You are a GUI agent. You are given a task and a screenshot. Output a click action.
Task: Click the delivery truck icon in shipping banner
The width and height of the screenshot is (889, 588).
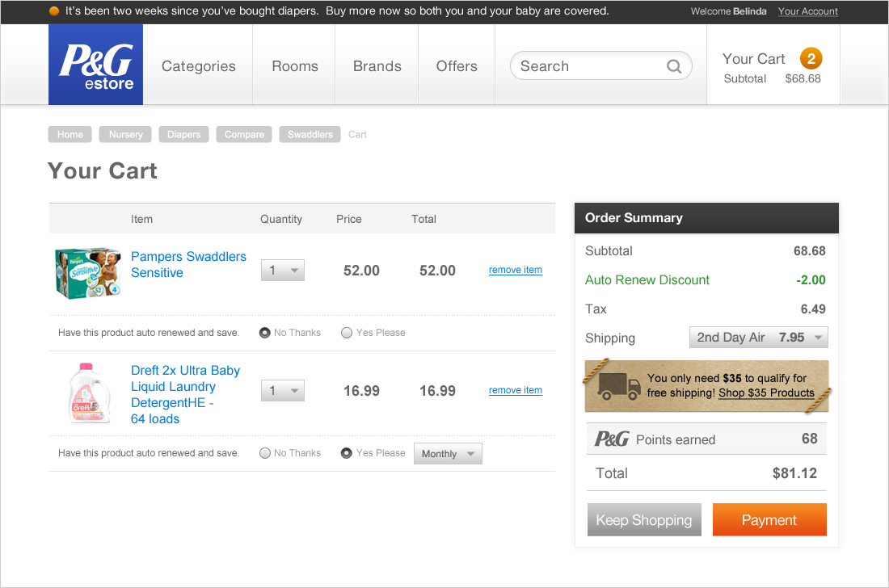tap(618, 386)
